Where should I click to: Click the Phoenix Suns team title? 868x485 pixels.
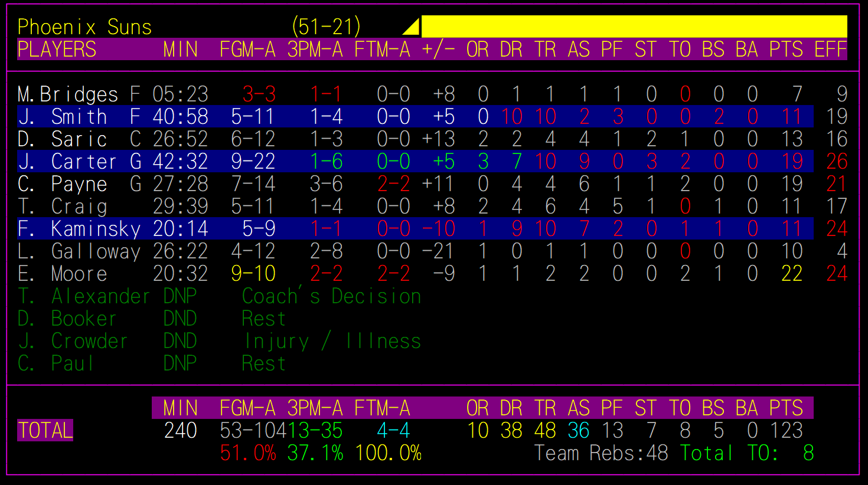pos(84,27)
